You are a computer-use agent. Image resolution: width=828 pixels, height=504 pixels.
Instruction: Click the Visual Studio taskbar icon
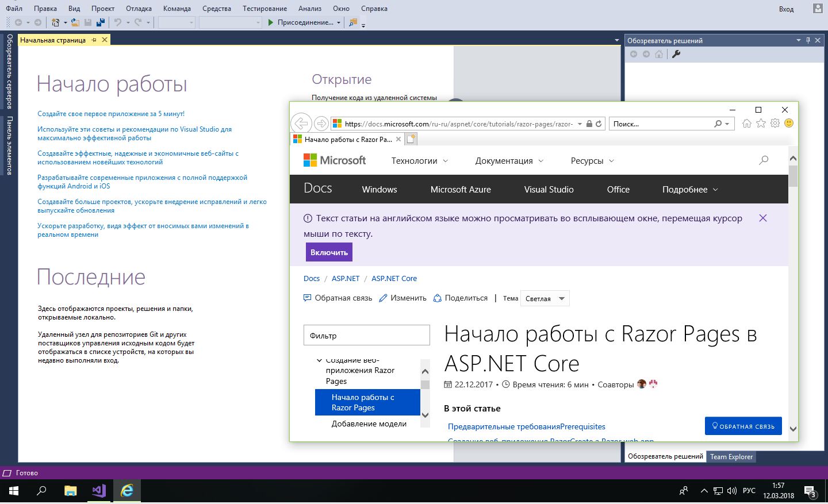click(99, 491)
